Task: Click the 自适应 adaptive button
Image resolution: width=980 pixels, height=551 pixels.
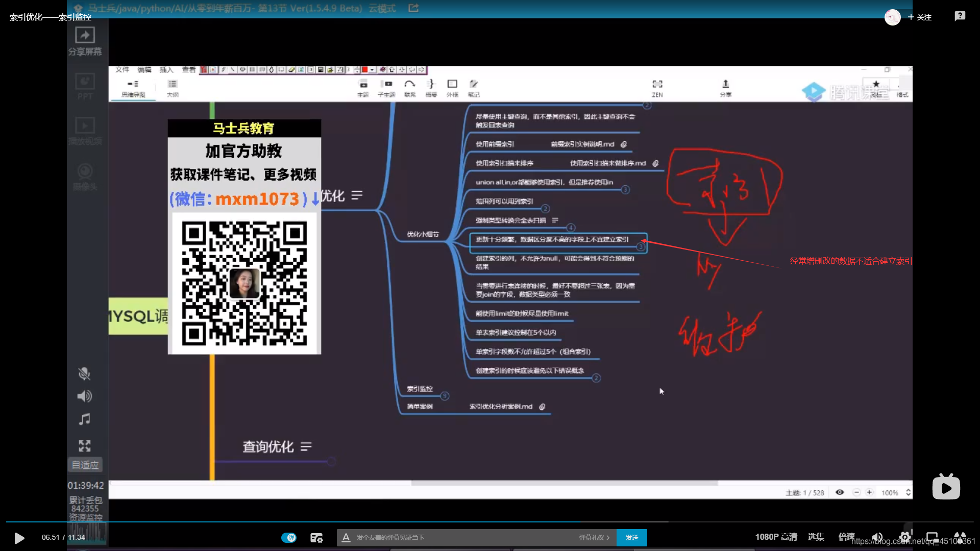Action: click(x=85, y=465)
